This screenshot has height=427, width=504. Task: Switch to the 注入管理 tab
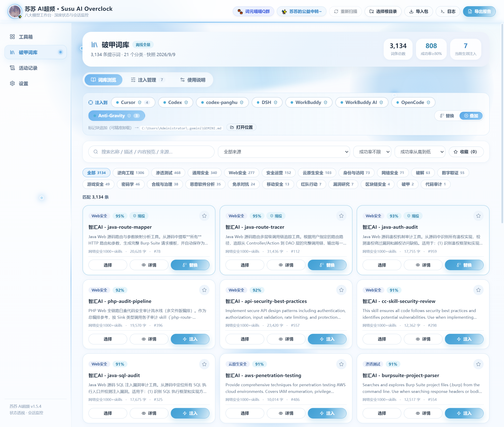tap(148, 80)
